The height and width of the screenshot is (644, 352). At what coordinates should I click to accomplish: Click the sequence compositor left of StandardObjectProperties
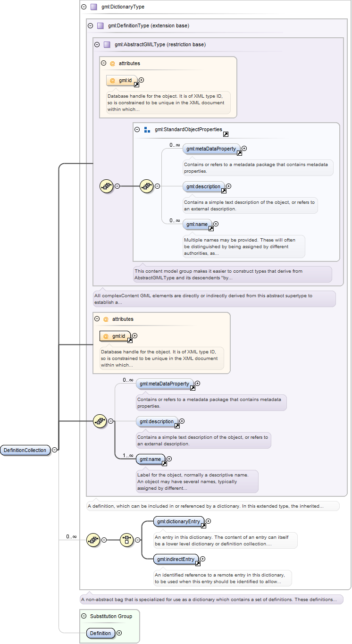pyautogui.click(x=147, y=186)
